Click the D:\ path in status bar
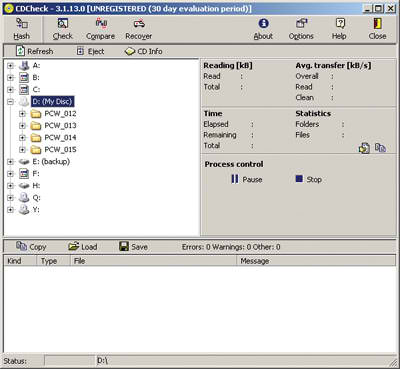 tap(103, 361)
